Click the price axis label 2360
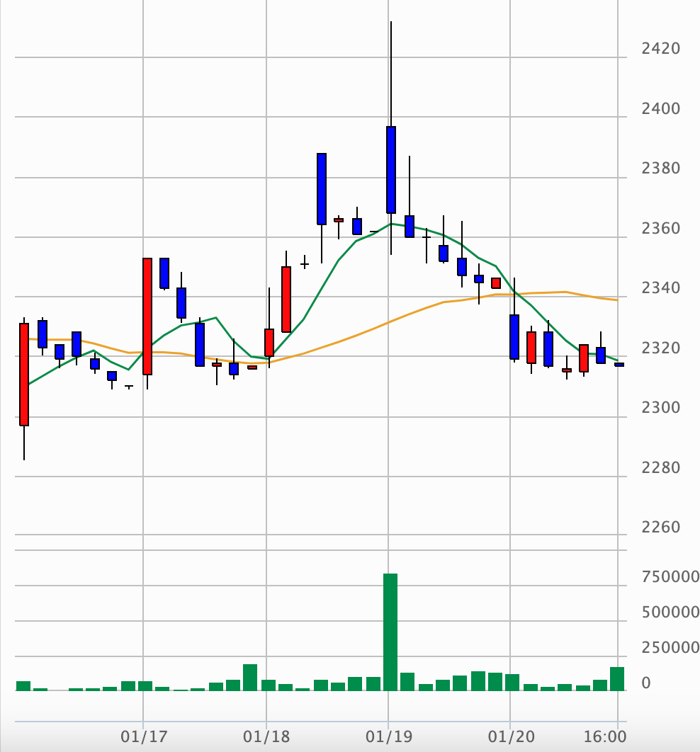Image resolution: width=700 pixels, height=752 pixels. click(660, 228)
